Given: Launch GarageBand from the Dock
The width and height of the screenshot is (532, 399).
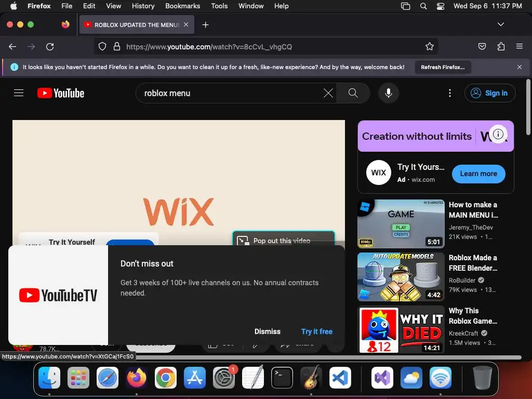Looking at the screenshot, I should coord(311,377).
